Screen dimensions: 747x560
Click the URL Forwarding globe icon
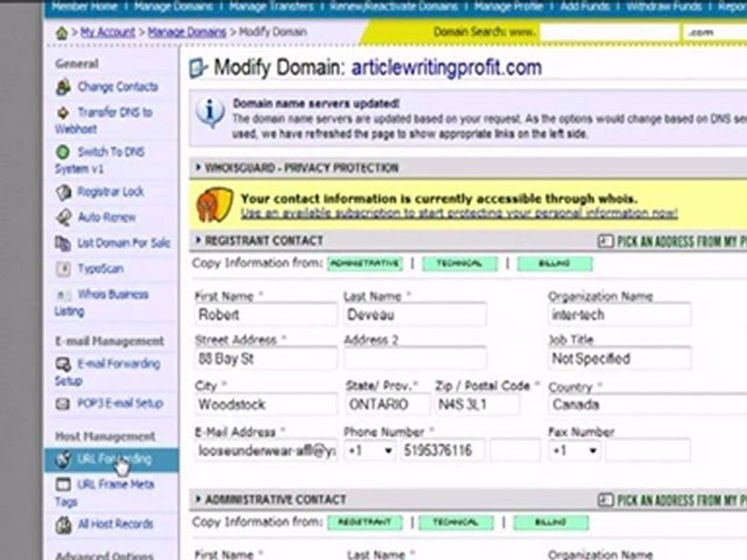click(63, 460)
